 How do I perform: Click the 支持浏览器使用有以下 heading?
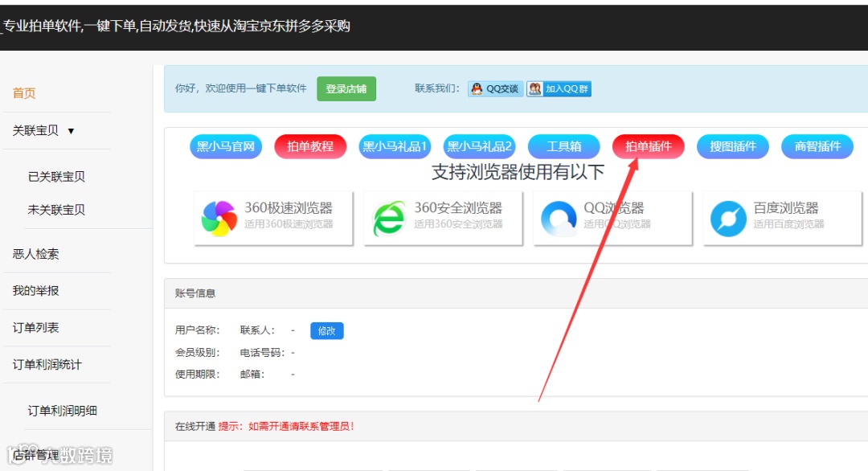click(x=518, y=172)
